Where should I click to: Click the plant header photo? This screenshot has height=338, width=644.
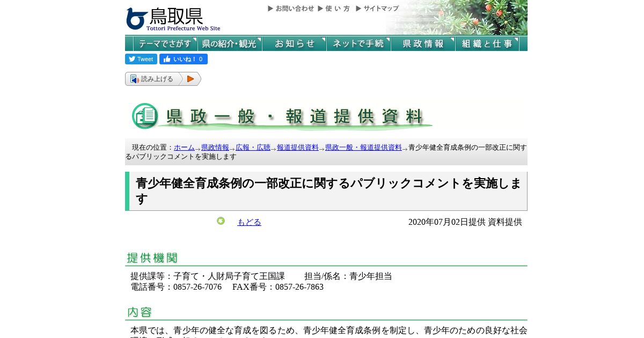coord(457,18)
